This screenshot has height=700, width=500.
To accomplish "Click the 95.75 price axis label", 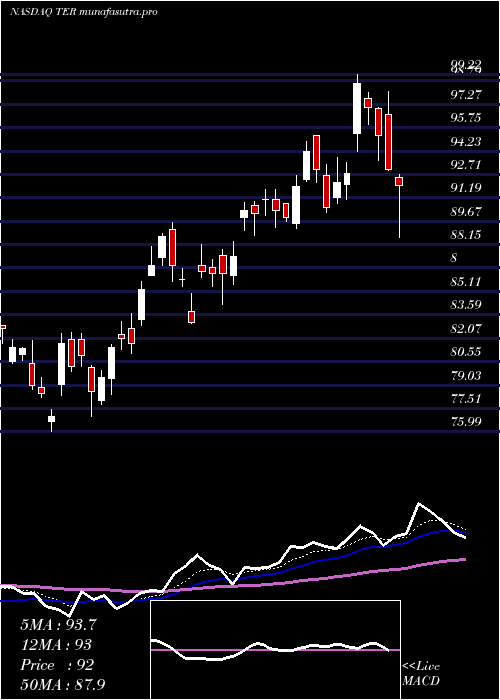I will 466,118.
